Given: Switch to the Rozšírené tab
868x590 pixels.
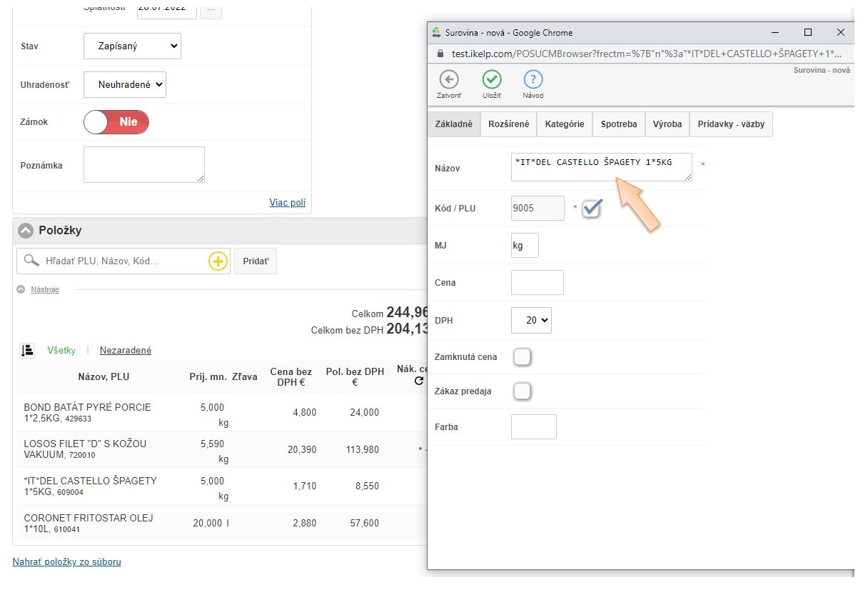Looking at the screenshot, I should click(508, 124).
